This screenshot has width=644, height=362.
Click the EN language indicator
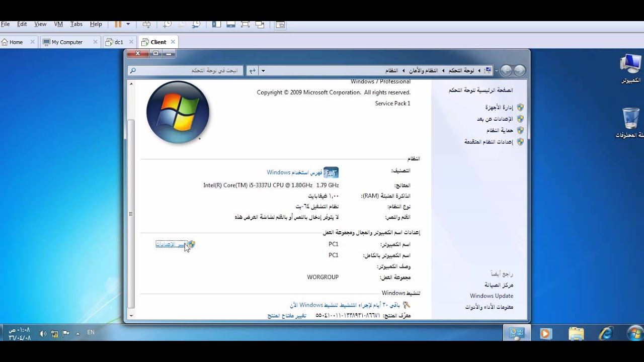(91, 332)
